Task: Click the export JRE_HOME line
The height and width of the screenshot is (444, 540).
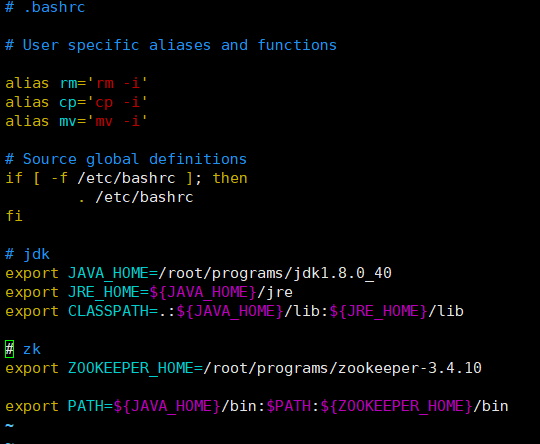Action: (149, 292)
